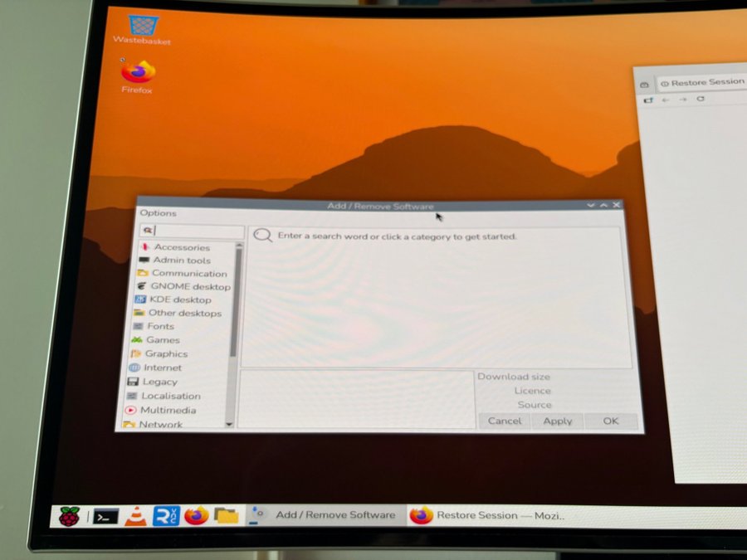Screen dimensions: 747x560
Task: Open the File Manager folder icon
Action: [226, 516]
